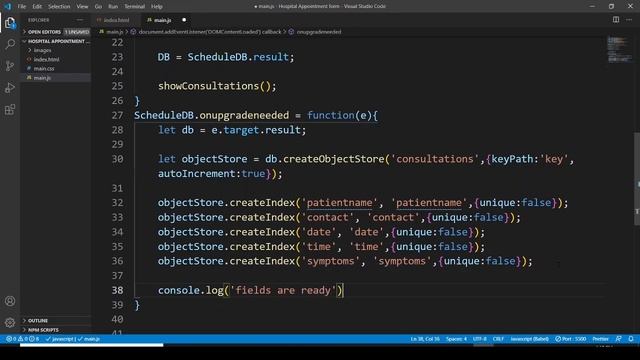Click the onupgradeneeded breadcrumb
The height and width of the screenshot is (360, 640).
tap(319, 32)
